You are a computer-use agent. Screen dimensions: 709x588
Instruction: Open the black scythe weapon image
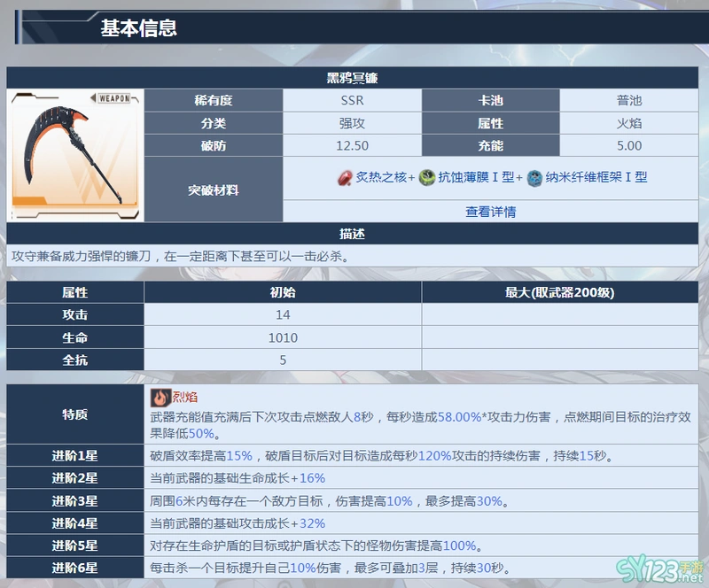pos(75,155)
